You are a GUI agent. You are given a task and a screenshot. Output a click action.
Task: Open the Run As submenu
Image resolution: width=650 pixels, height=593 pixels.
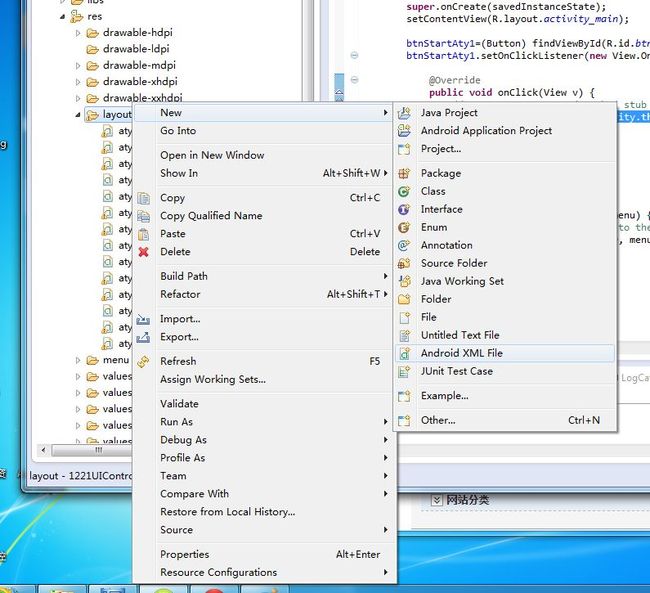(x=264, y=422)
